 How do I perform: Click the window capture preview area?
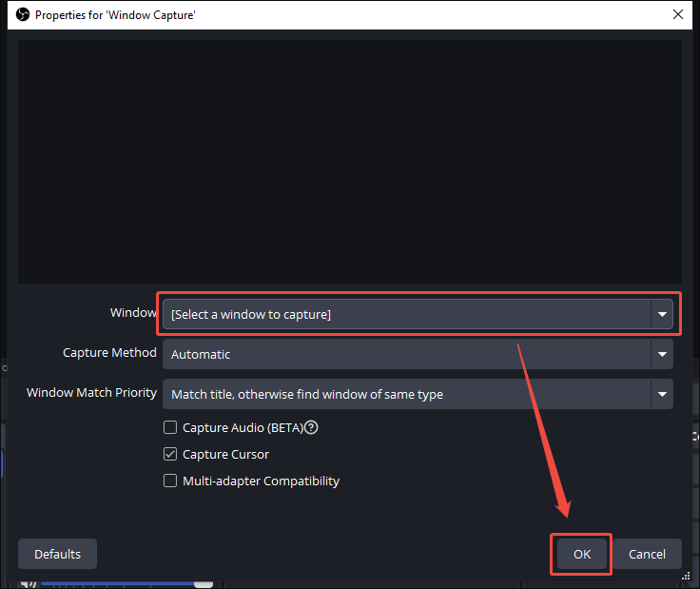[350, 161]
